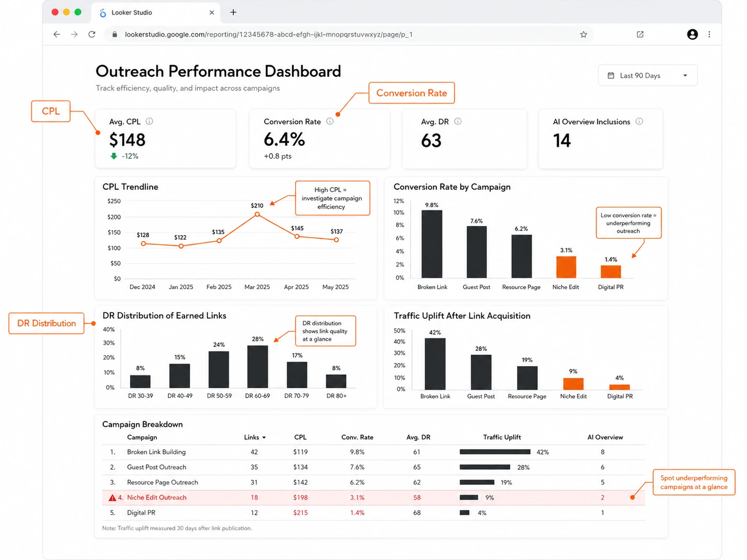Image resolution: width=747 pixels, height=560 pixels.
Task: Open the Last 90 Days dropdown
Action: [x=647, y=75]
